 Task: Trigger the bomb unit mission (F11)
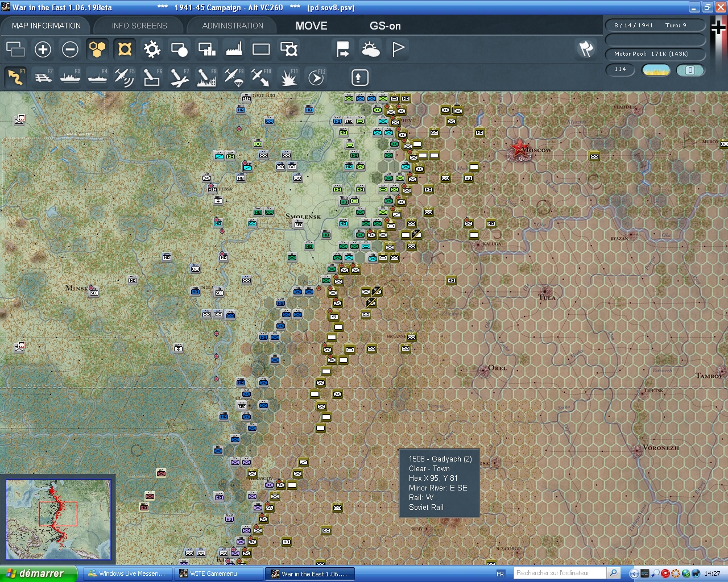(288, 77)
